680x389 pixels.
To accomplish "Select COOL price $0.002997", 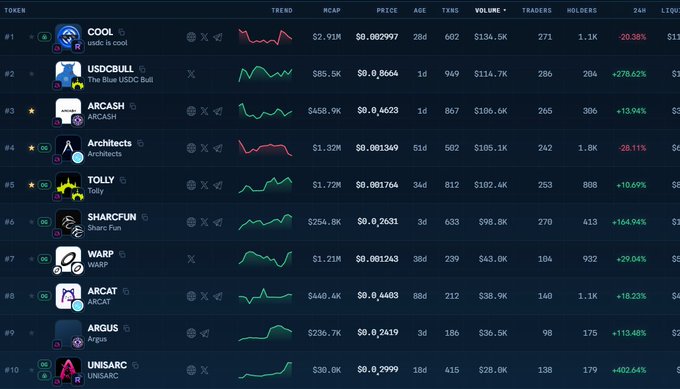I will (377, 37).
